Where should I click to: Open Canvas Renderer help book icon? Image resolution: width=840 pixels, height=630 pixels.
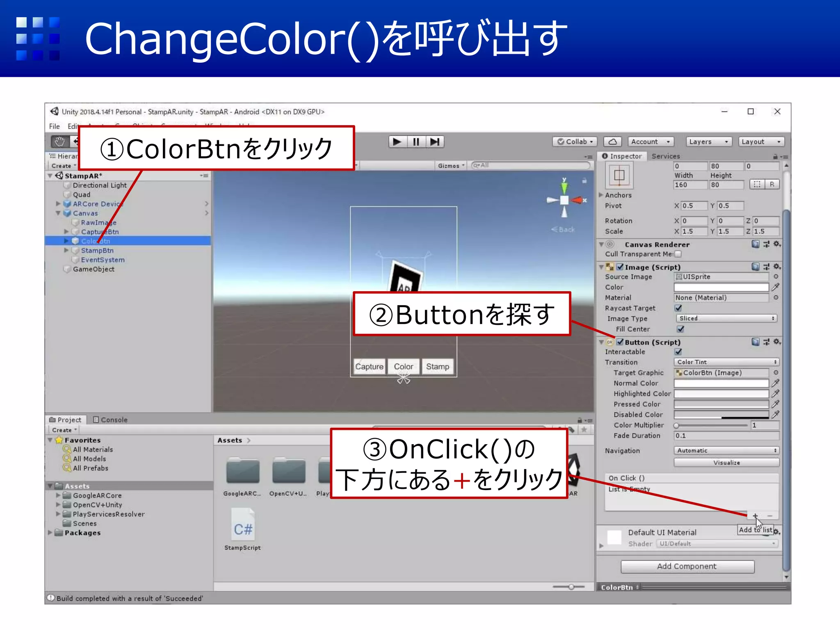[756, 244]
